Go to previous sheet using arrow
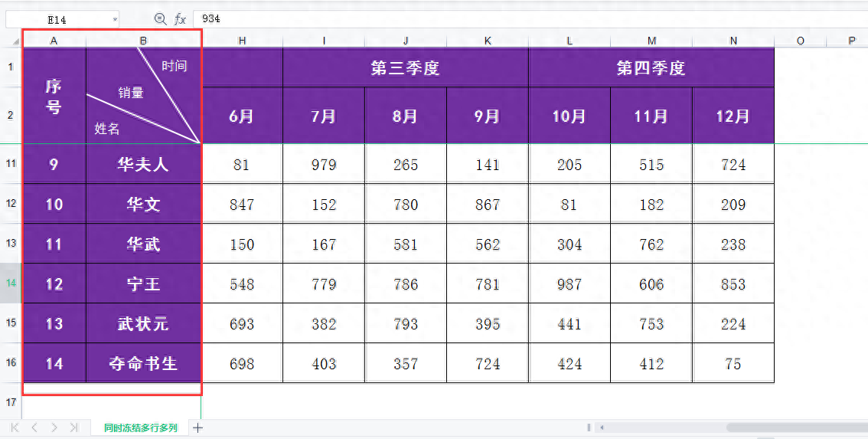Screen dimensions: 868x439 pos(34,428)
